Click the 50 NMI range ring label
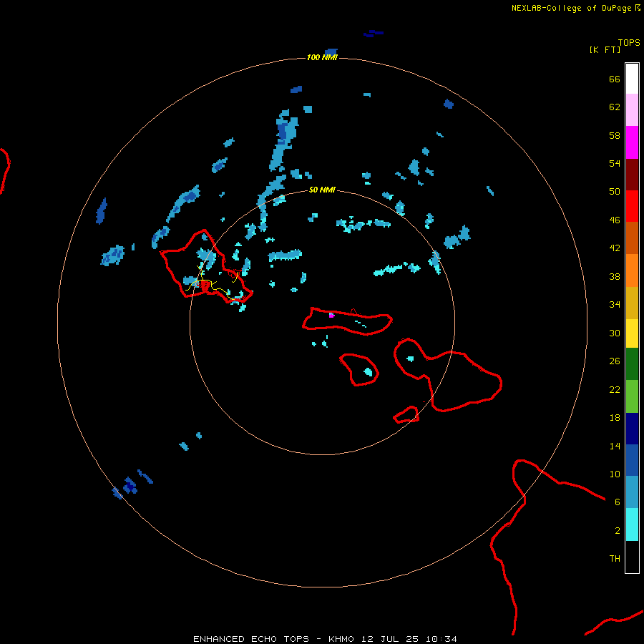The width and height of the screenshot is (644, 644). pyautogui.click(x=322, y=190)
